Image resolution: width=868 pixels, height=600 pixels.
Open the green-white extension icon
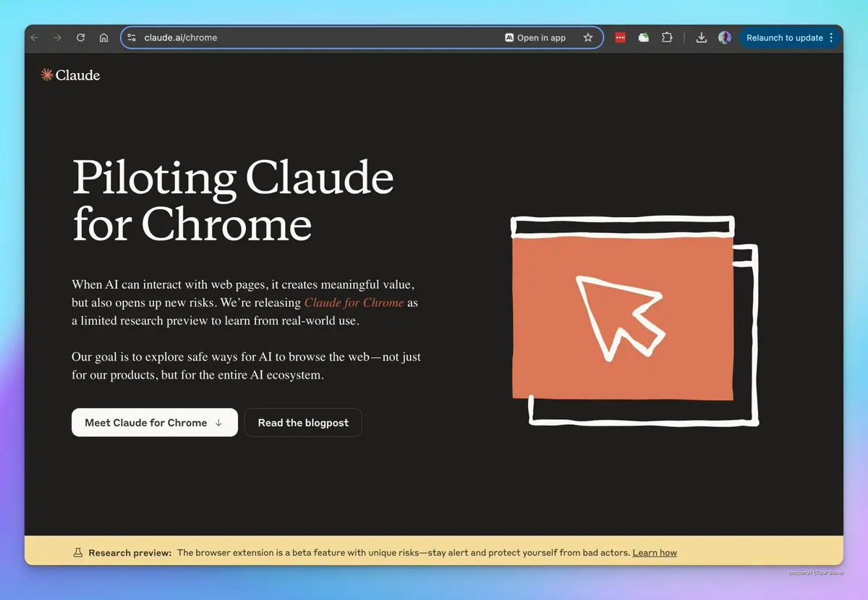(x=643, y=38)
